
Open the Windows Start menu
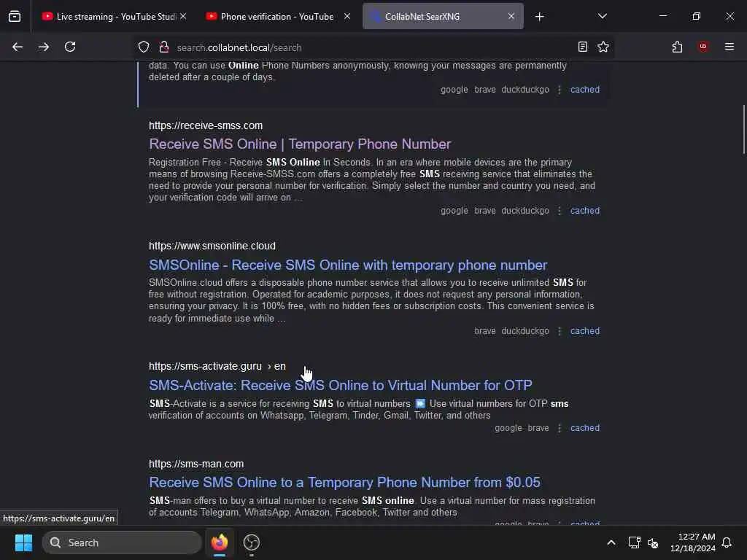click(23, 542)
